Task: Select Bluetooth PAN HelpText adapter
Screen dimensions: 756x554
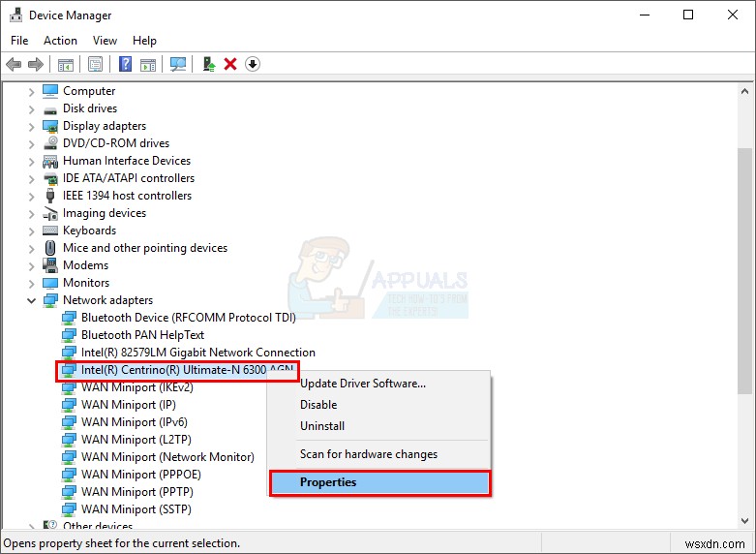Action: click(x=142, y=335)
